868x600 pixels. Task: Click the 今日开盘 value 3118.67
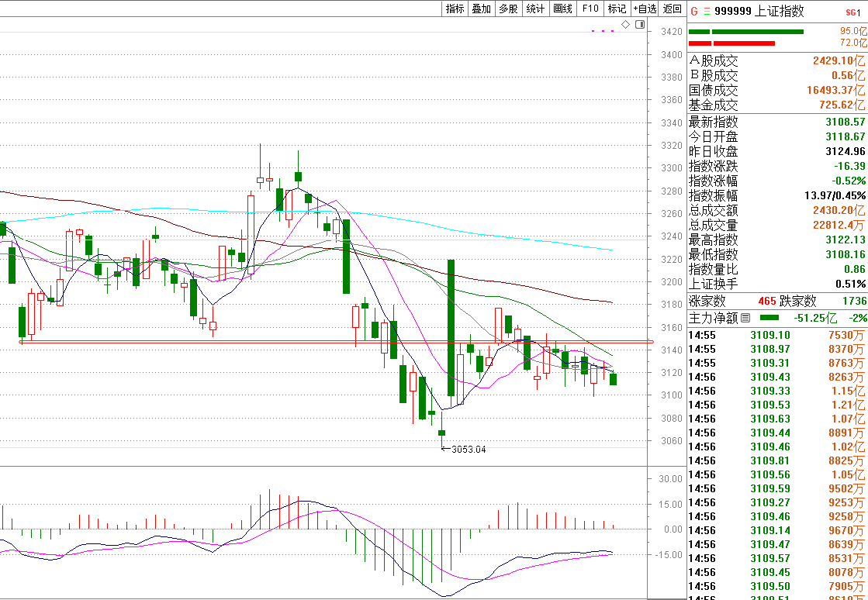(x=845, y=136)
